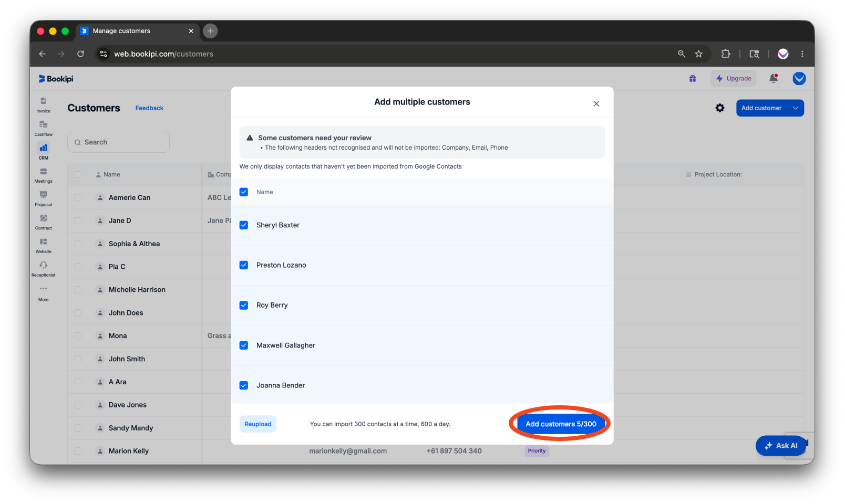
Task: Open the Website sidebar item
Action: coord(43,245)
